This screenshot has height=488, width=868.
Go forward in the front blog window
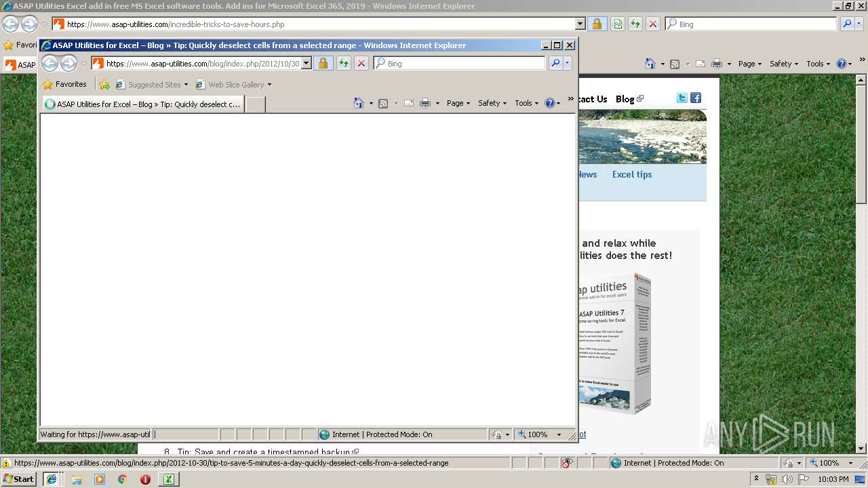pyautogui.click(x=68, y=64)
